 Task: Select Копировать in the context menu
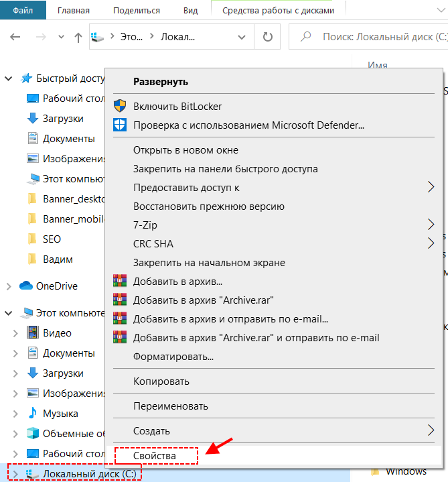(273, 381)
